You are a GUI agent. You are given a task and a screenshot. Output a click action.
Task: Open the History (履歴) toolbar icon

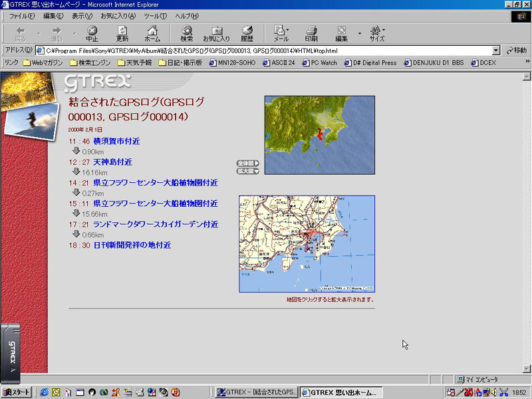247,33
